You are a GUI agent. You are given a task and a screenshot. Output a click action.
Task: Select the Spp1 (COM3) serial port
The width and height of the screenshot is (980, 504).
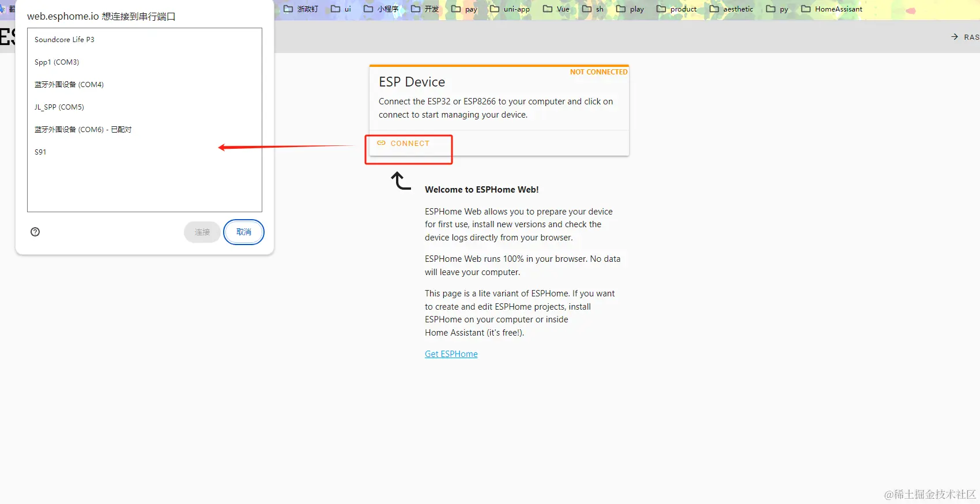click(145, 62)
